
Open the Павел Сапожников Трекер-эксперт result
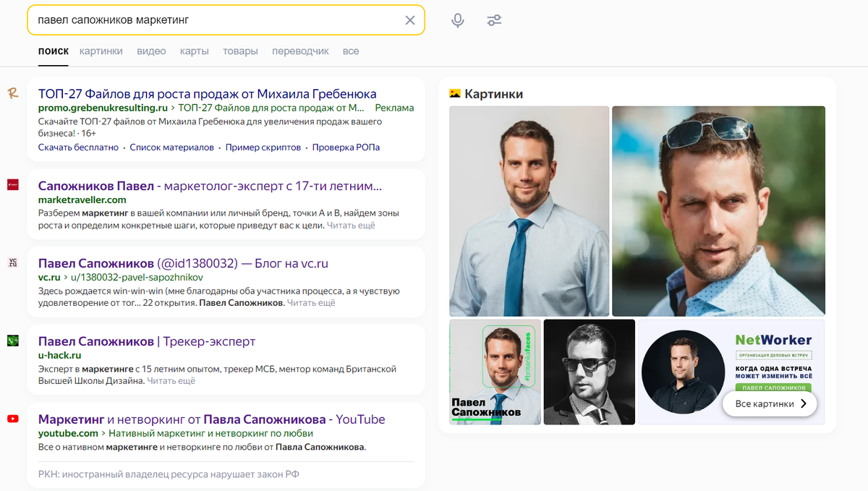(147, 341)
